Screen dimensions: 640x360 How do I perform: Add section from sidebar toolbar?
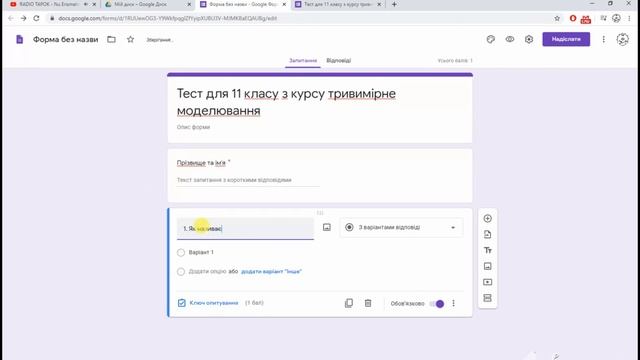[487, 298]
